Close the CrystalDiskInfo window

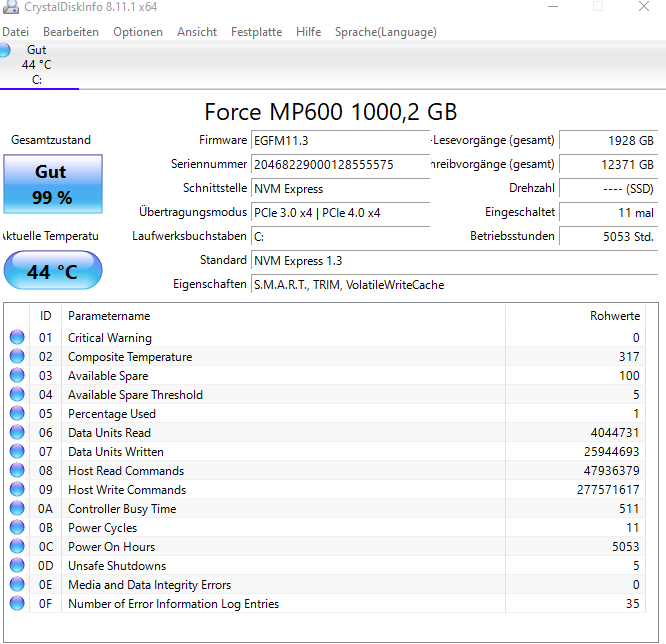(644, 7)
